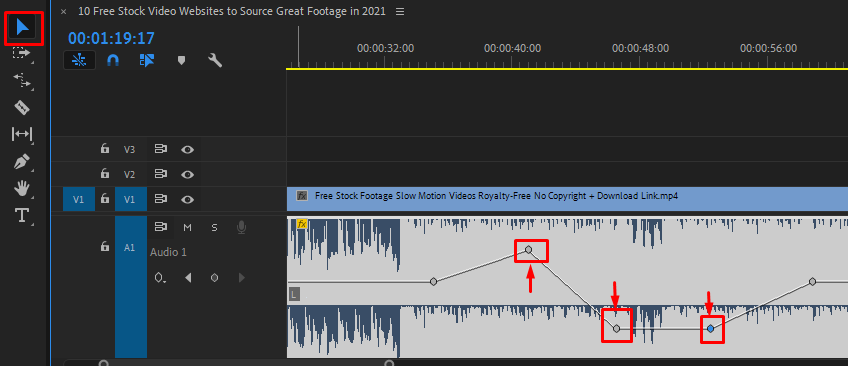
Task: Hide track V3 output eye
Action: pos(187,149)
